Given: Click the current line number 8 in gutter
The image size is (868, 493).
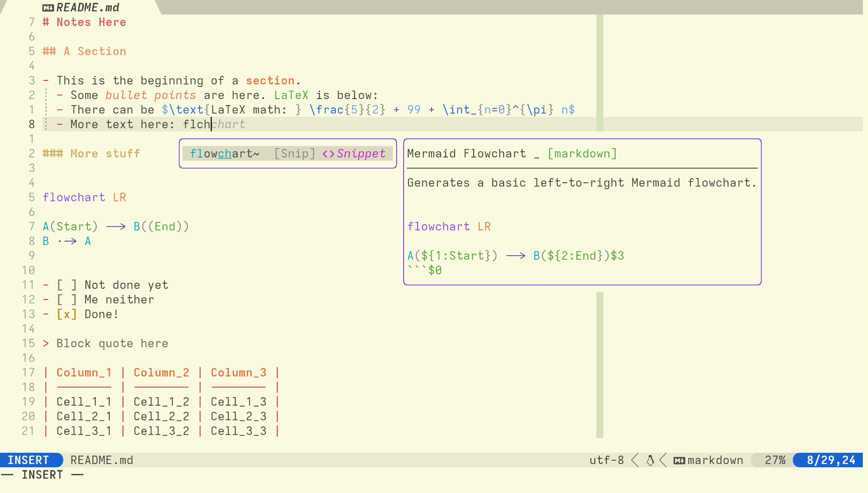Looking at the screenshot, I should click(x=32, y=124).
